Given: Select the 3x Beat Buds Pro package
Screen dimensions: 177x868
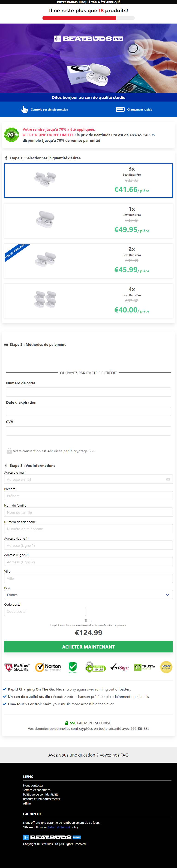Looking at the screenshot, I should 88,181.
